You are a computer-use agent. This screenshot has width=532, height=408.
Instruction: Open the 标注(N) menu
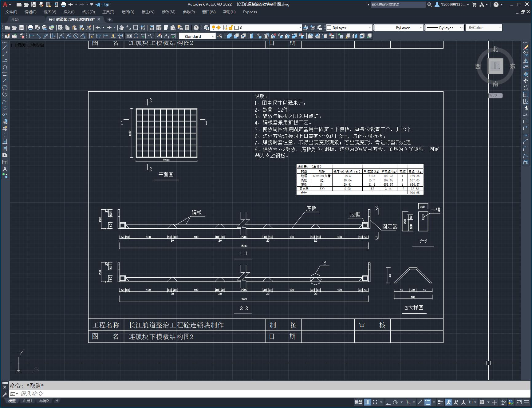point(148,12)
